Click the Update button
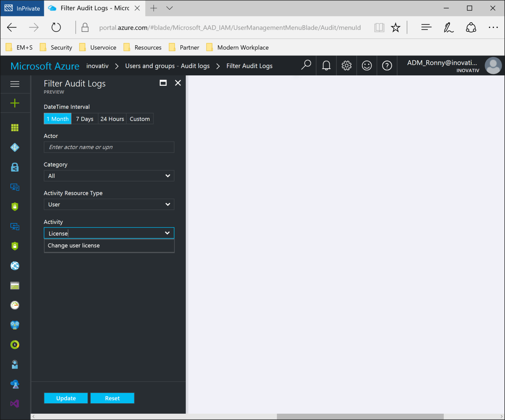The height and width of the screenshot is (420, 505). [66, 398]
